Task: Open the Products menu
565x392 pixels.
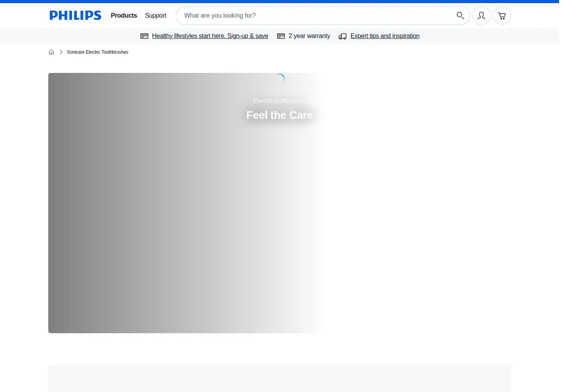Action: coord(124,15)
